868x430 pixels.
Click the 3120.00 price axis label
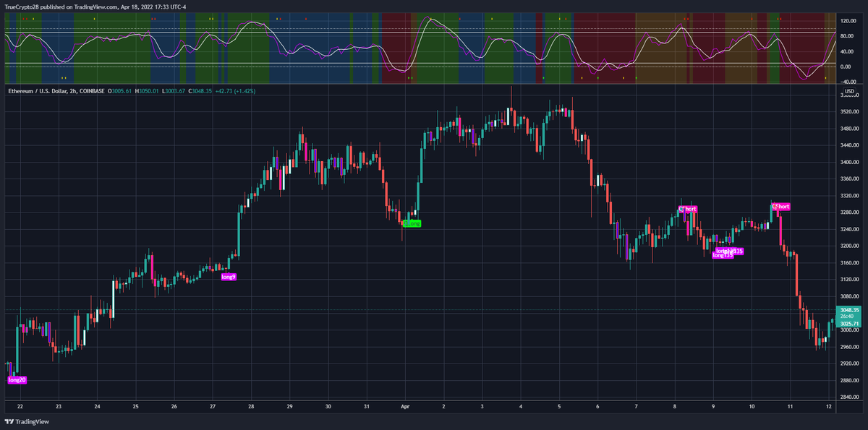(x=849, y=279)
